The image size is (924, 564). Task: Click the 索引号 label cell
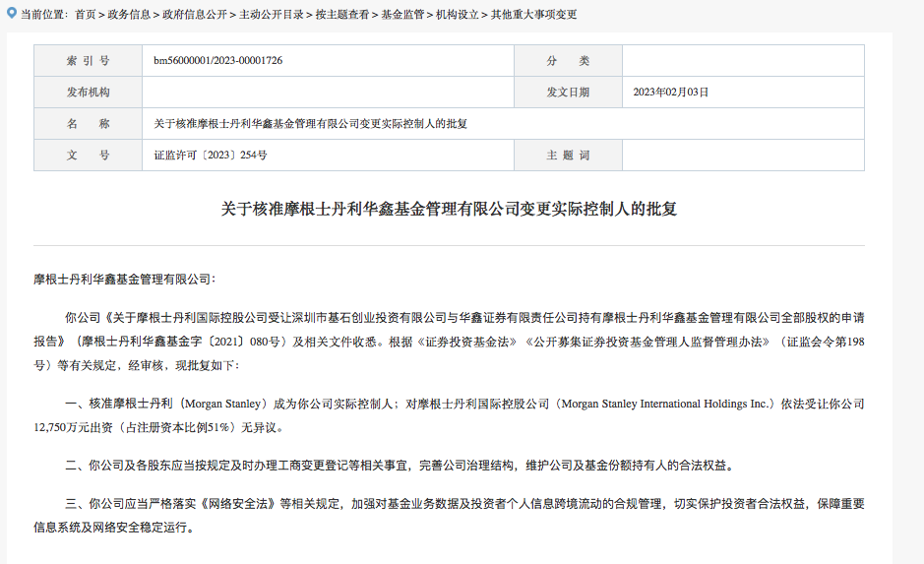coord(88,61)
